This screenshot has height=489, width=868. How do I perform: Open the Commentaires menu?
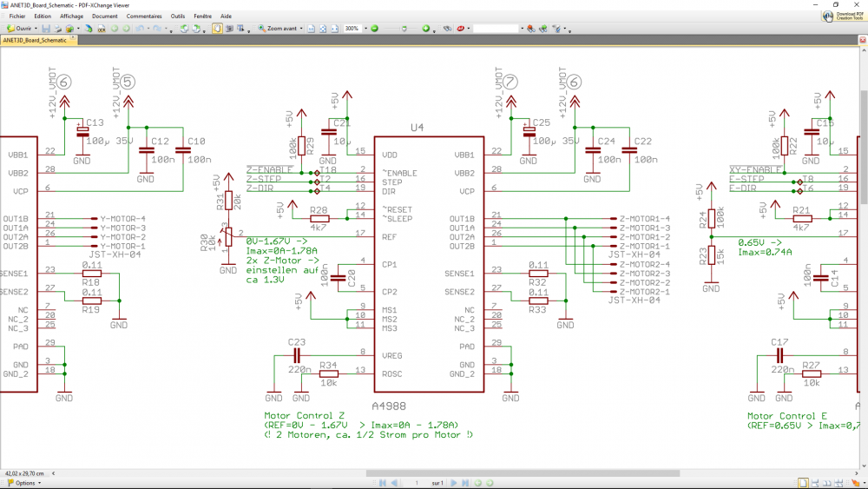click(144, 16)
